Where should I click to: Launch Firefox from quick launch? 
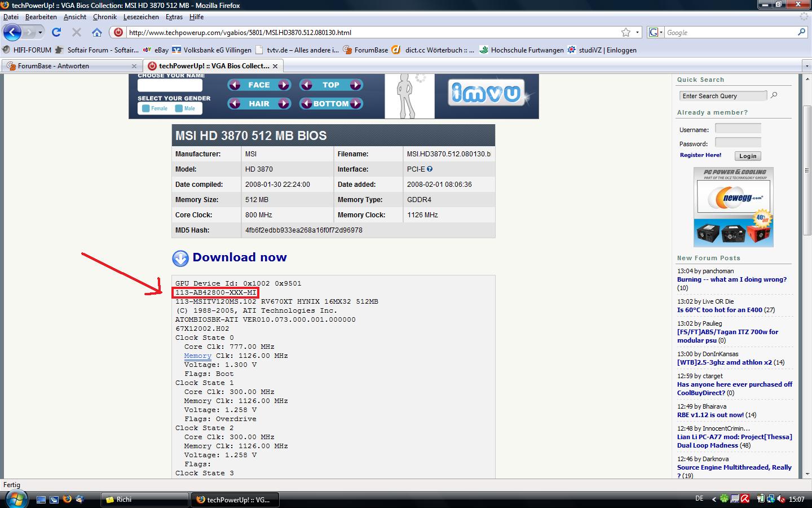[67, 500]
